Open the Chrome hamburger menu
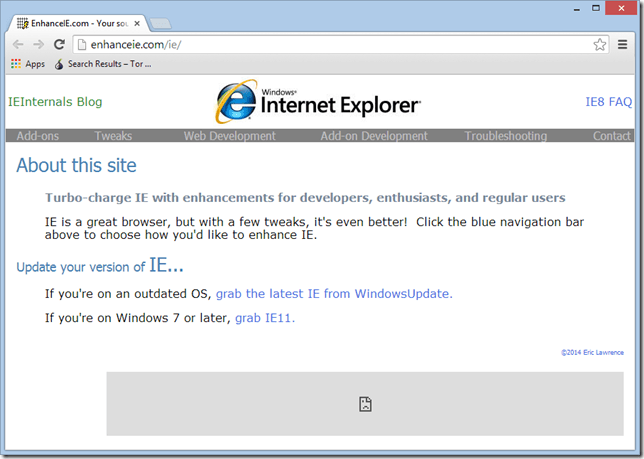This screenshot has height=459, width=644. coord(623,44)
